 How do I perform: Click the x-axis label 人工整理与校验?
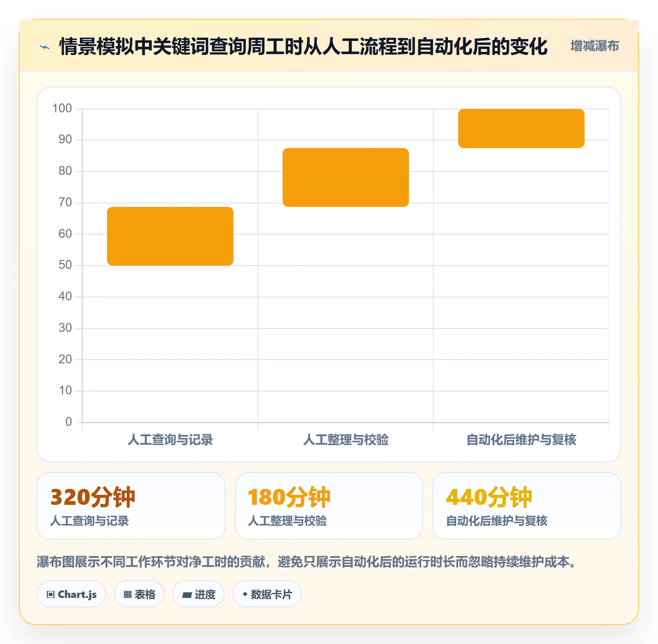point(345,440)
